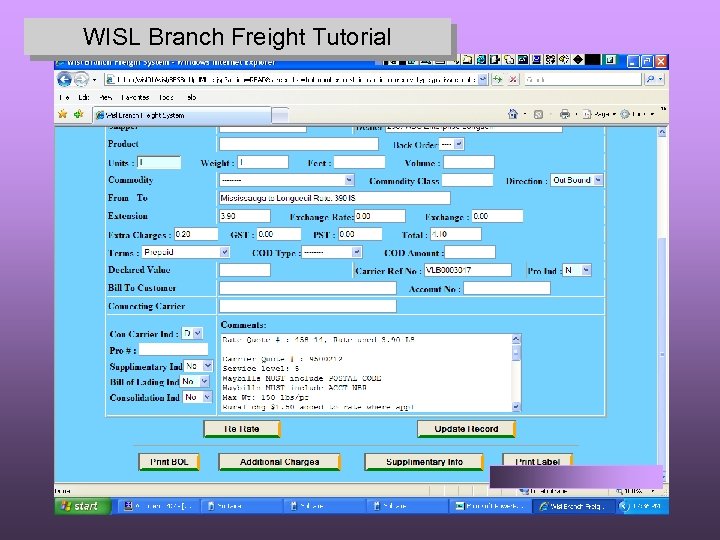Screen dimensions: 720x540
Task: Click the Extension field showing 3.90
Action: coord(245,216)
